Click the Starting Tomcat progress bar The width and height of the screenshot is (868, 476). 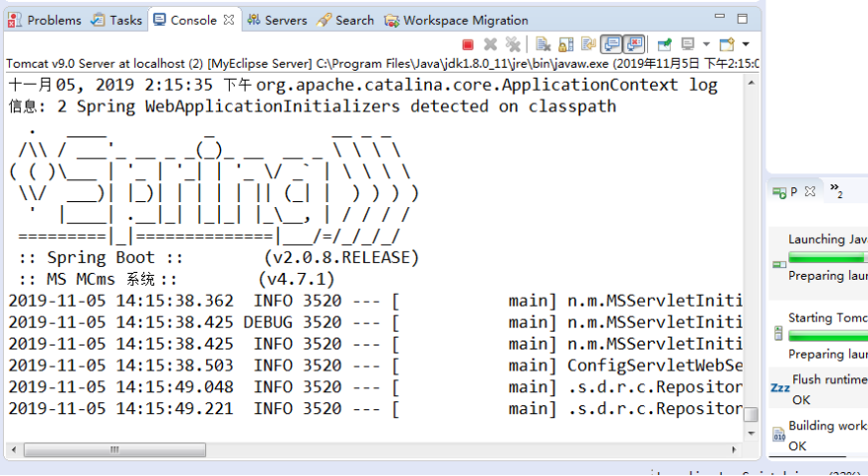828,336
